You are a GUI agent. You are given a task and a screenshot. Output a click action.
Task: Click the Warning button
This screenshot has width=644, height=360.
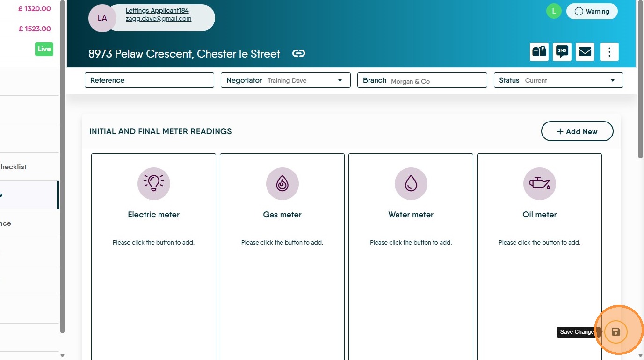pos(592,11)
